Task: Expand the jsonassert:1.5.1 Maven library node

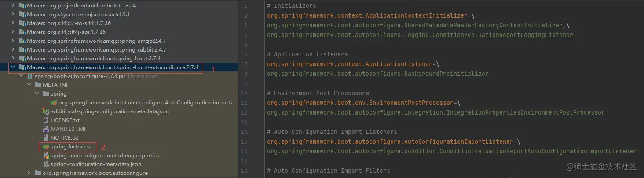Action: 13,15
